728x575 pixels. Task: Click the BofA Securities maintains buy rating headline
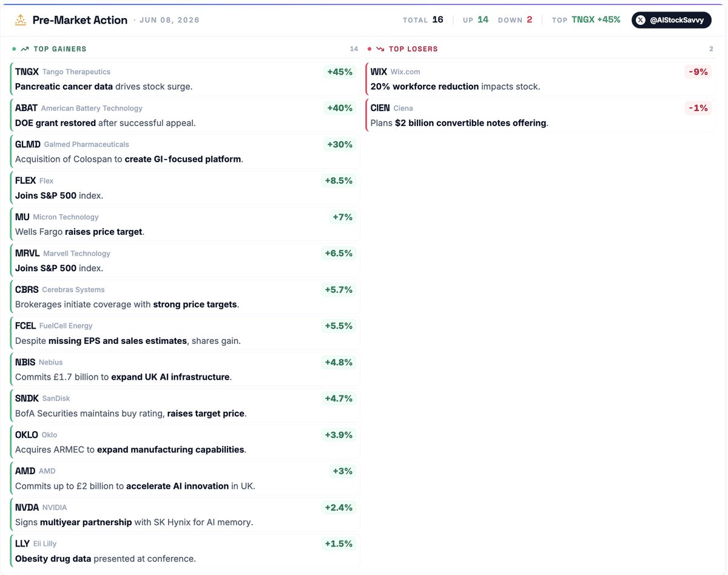131,414
